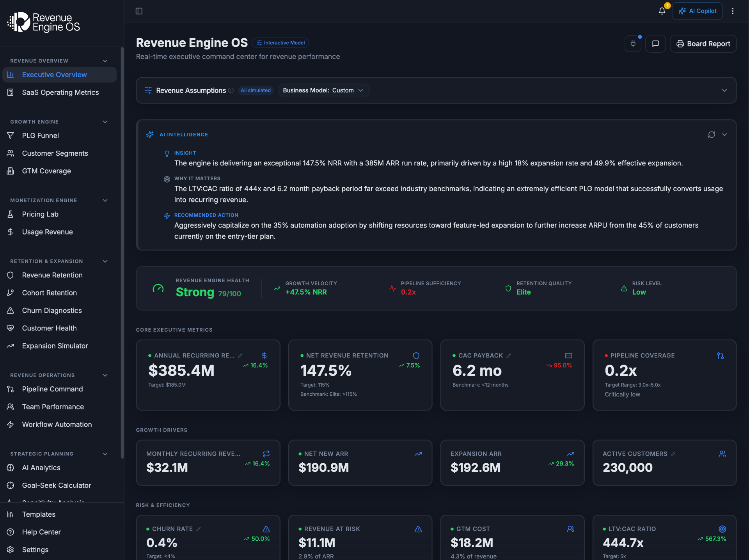Open Workflow Automation
This screenshot has height=560, width=749.
[x=60, y=425]
